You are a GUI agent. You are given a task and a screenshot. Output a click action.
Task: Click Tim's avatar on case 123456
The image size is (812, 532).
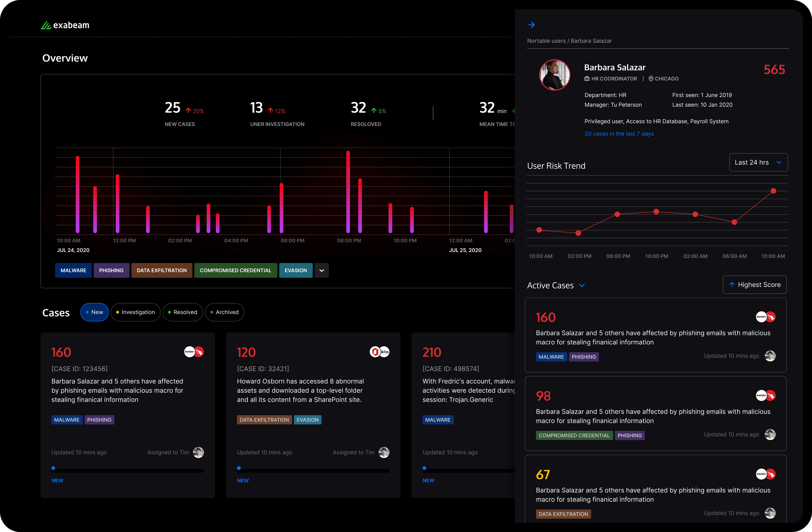198,452
